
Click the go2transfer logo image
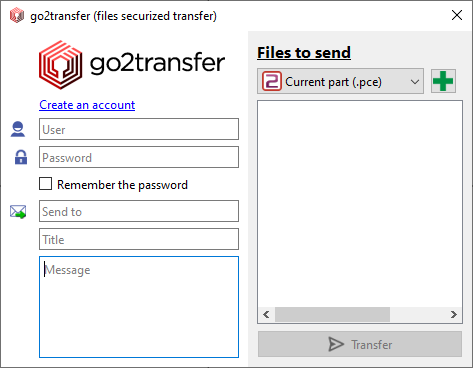tap(132, 65)
